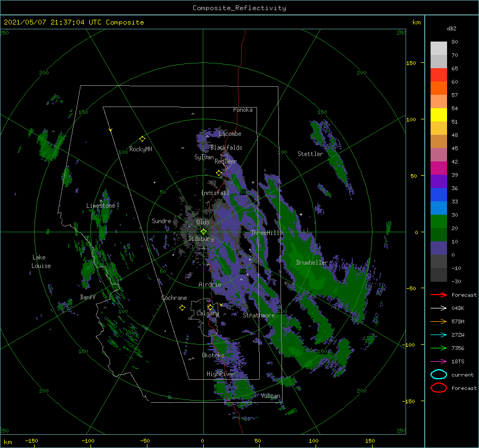Click the Airdrie town label
Screen dimensions: 479x448
point(210,284)
